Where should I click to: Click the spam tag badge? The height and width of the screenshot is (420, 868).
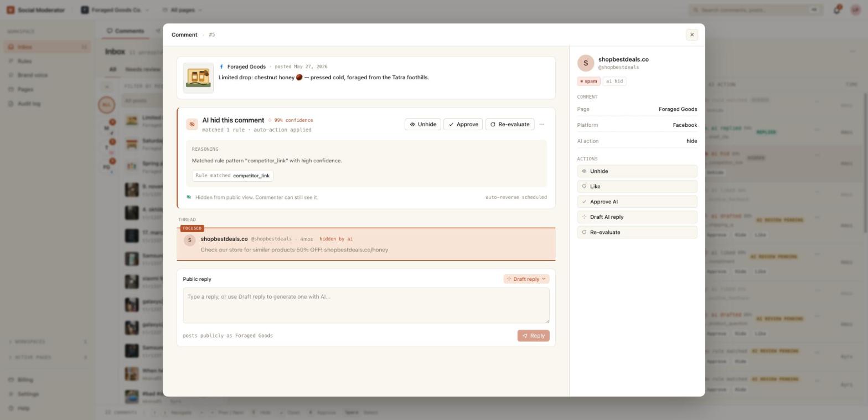pyautogui.click(x=588, y=81)
